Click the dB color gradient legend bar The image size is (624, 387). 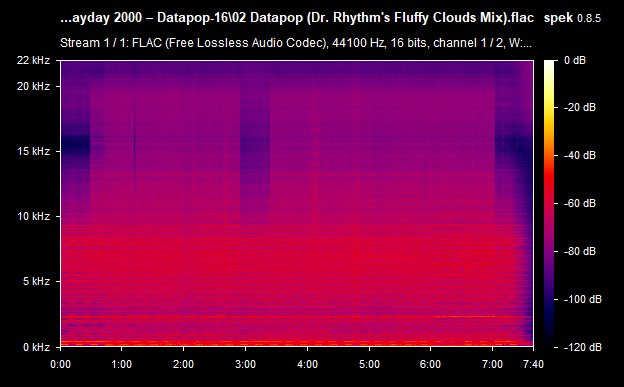point(549,203)
